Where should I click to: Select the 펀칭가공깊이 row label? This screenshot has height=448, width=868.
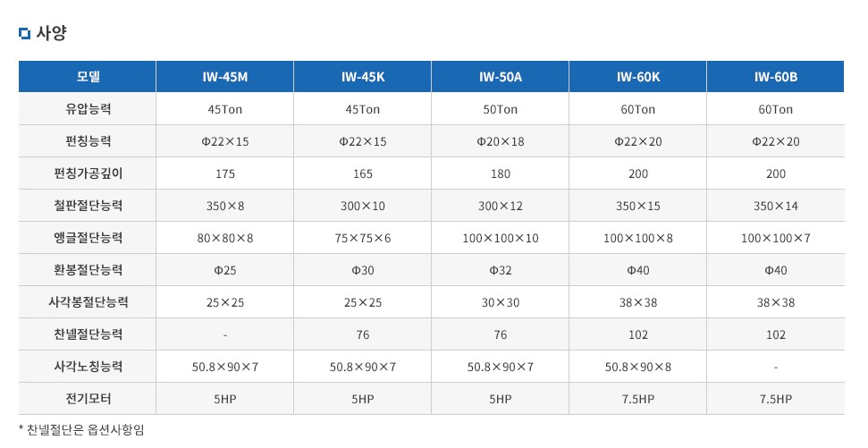pos(88,173)
